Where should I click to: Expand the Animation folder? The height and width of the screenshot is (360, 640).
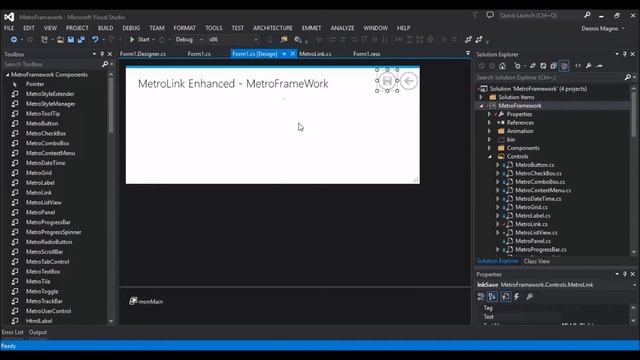click(x=489, y=131)
